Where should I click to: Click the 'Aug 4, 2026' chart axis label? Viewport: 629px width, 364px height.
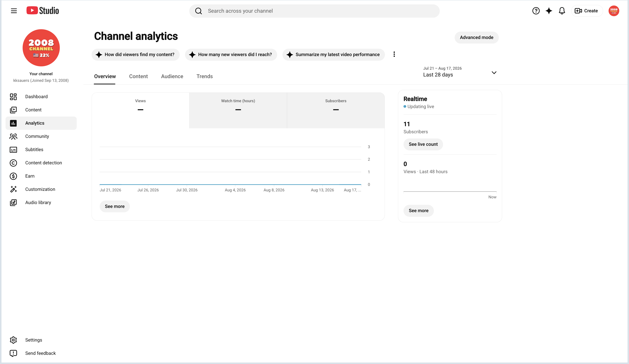pyautogui.click(x=235, y=190)
